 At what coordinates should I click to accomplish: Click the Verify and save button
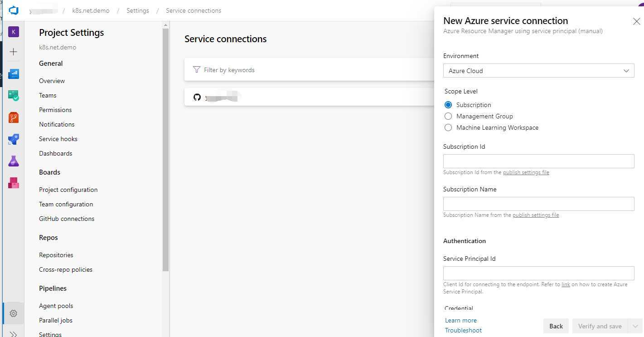[x=600, y=326]
